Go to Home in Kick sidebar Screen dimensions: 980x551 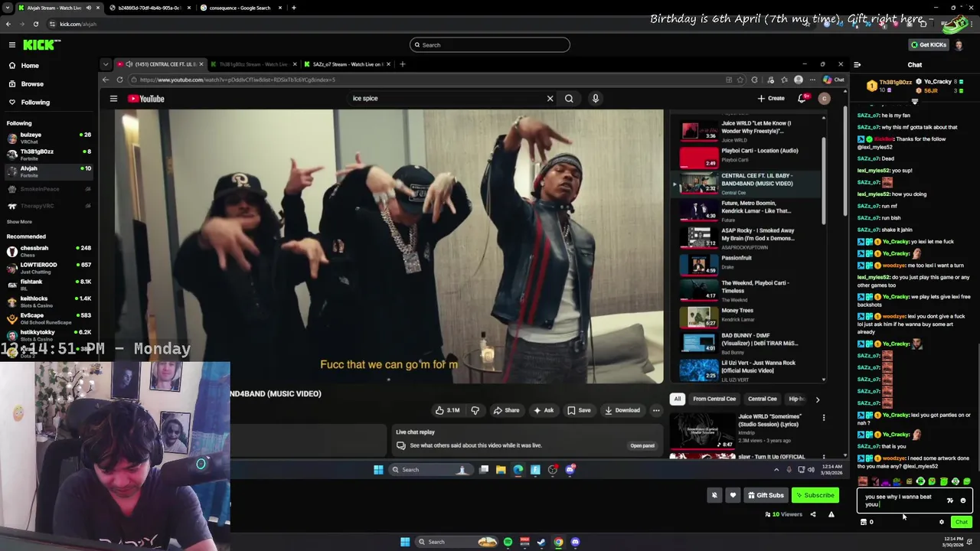pos(30,66)
